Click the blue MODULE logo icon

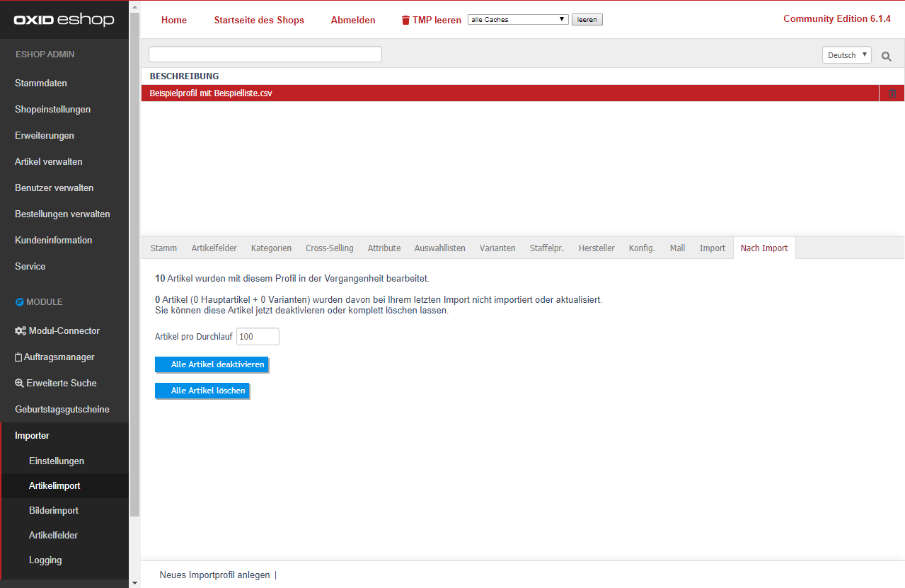tap(19, 302)
